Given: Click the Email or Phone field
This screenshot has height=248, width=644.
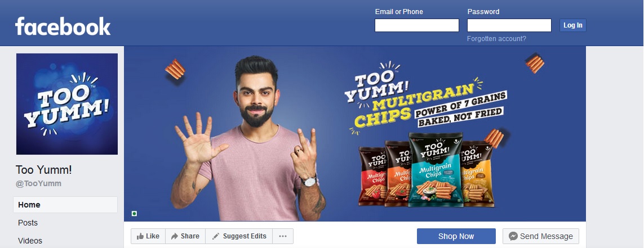Looking at the screenshot, I should coord(417,25).
